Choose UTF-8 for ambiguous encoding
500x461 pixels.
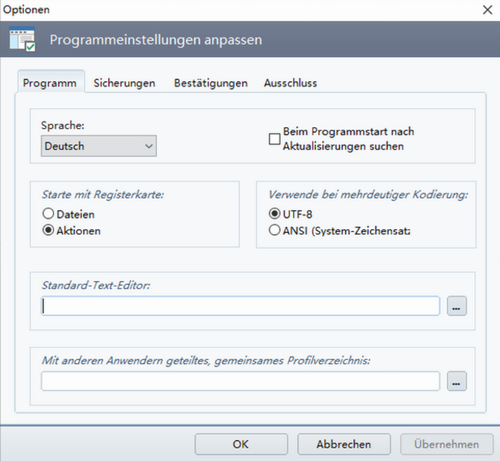[x=274, y=214]
